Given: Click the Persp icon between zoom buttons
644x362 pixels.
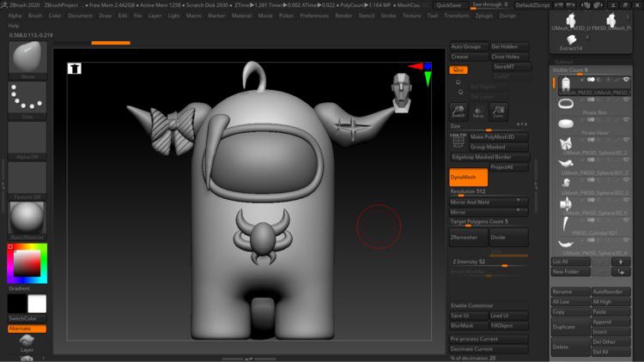Looking at the screenshot, I should click(x=478, y=112).
